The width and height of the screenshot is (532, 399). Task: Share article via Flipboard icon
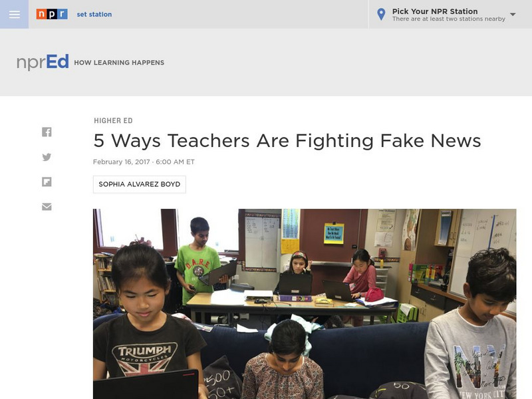(47, 182)
